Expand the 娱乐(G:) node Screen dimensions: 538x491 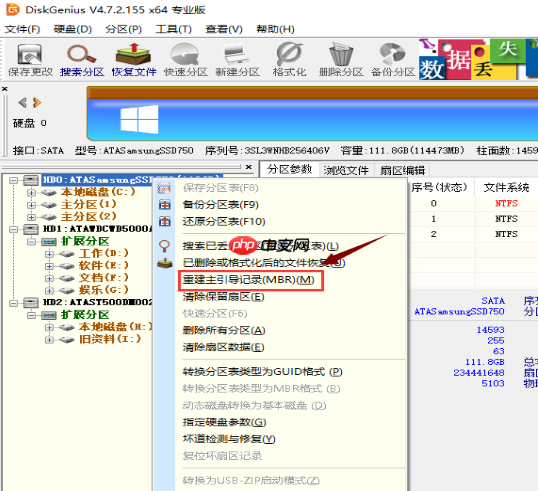(49, 291)
